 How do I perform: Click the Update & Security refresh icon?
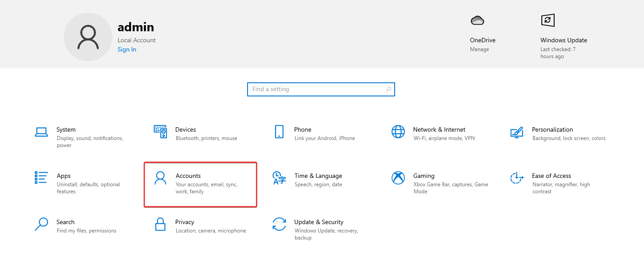279,224
